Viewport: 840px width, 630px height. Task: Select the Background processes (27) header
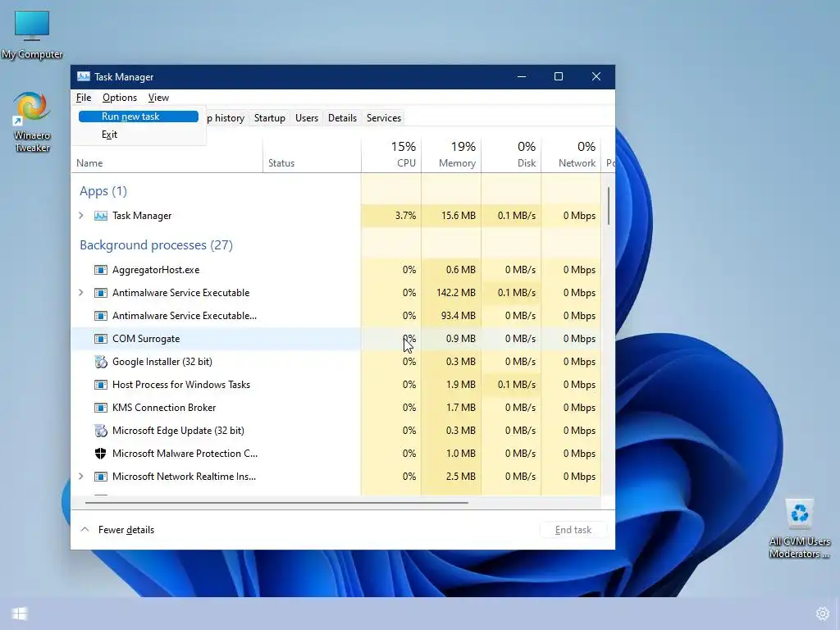(x=156, y=244)
